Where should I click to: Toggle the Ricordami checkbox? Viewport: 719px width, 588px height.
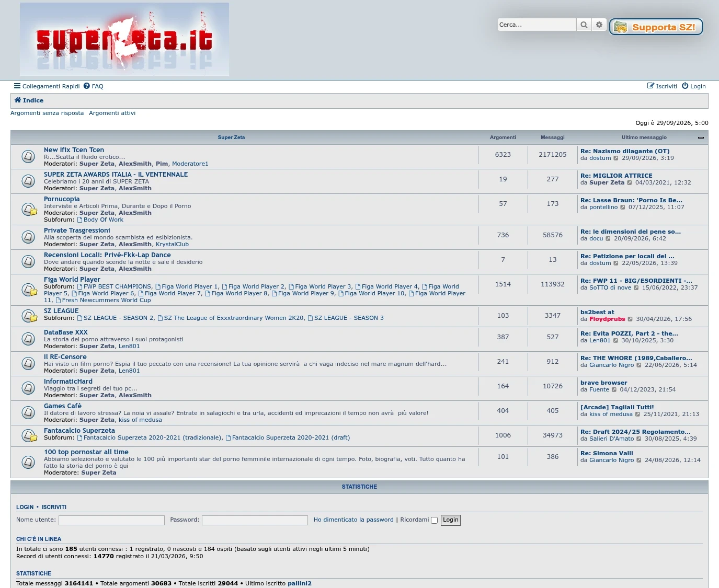pyautogui.click(x=434, y=521)
